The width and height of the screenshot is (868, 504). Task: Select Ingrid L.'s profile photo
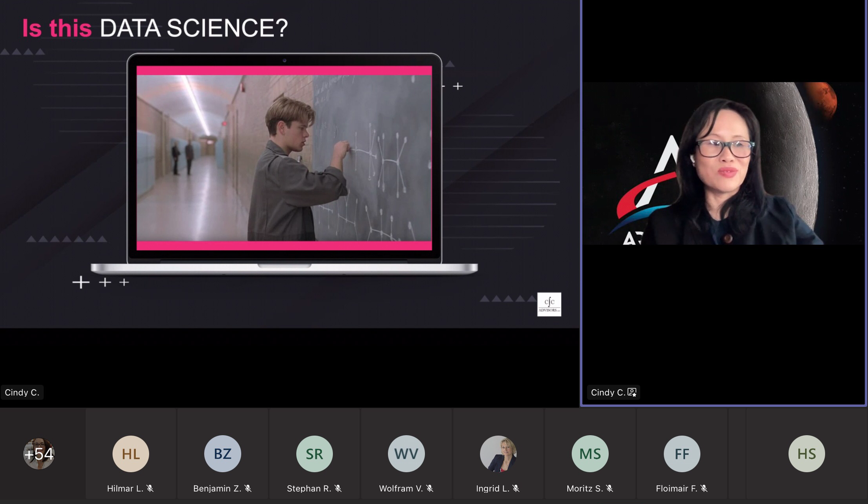498,454
